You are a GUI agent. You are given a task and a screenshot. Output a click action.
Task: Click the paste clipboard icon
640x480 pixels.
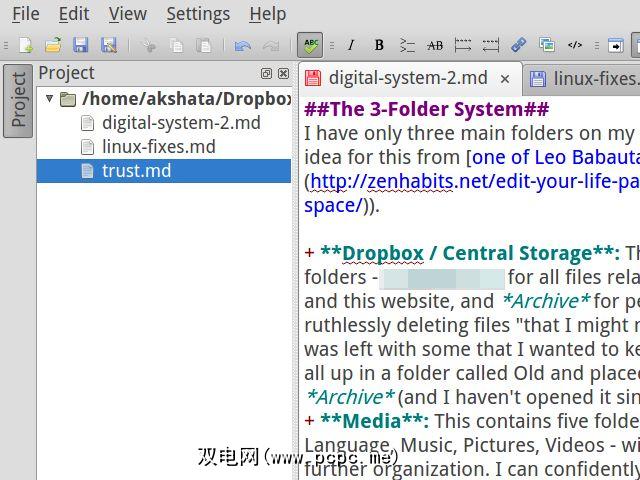click(203, 45)
